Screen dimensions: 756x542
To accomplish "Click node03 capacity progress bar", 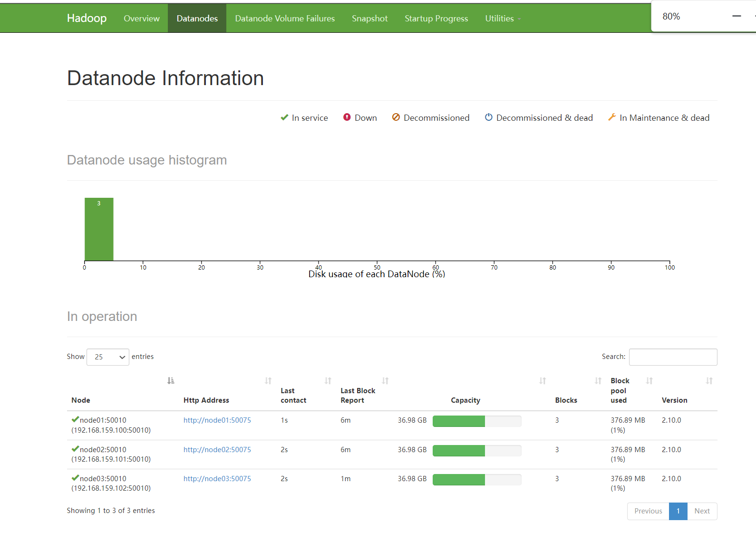I will coord(477,480).
